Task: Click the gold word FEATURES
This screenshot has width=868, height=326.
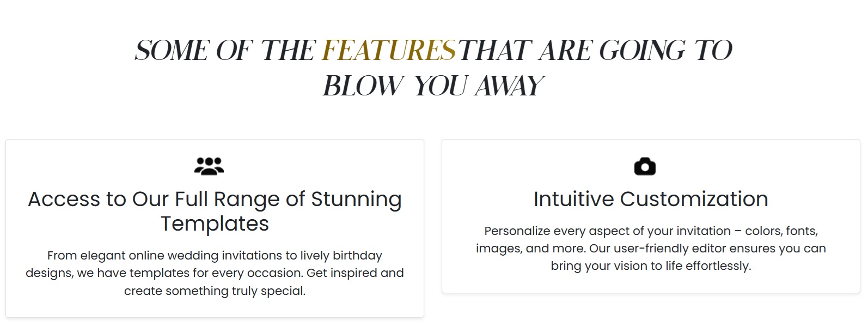Action: (389, 50)
